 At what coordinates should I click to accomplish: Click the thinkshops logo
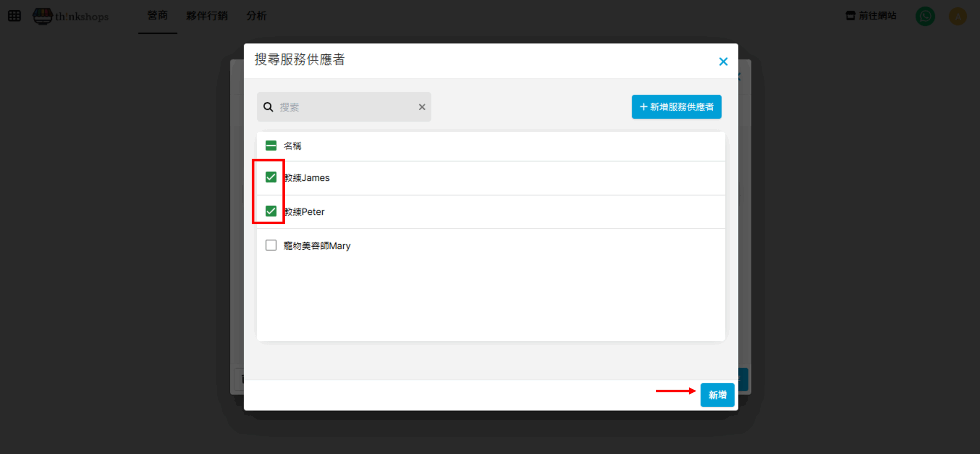coord(71,16)
